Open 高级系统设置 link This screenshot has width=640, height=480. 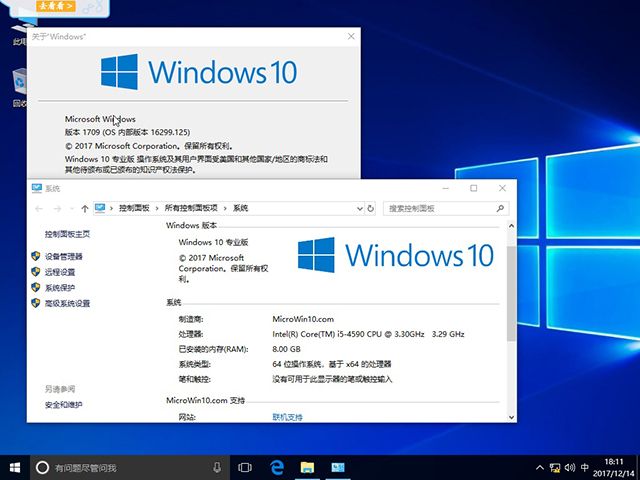[x=67, y=303]
